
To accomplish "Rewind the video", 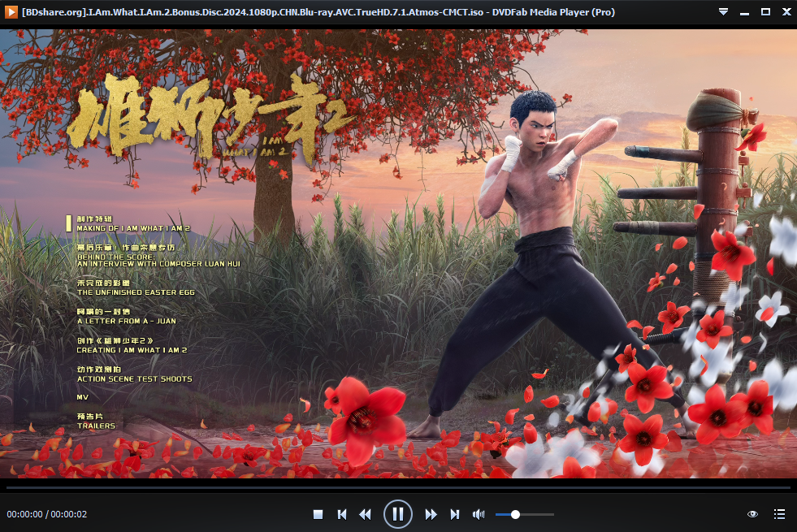I will pos(365,514).
